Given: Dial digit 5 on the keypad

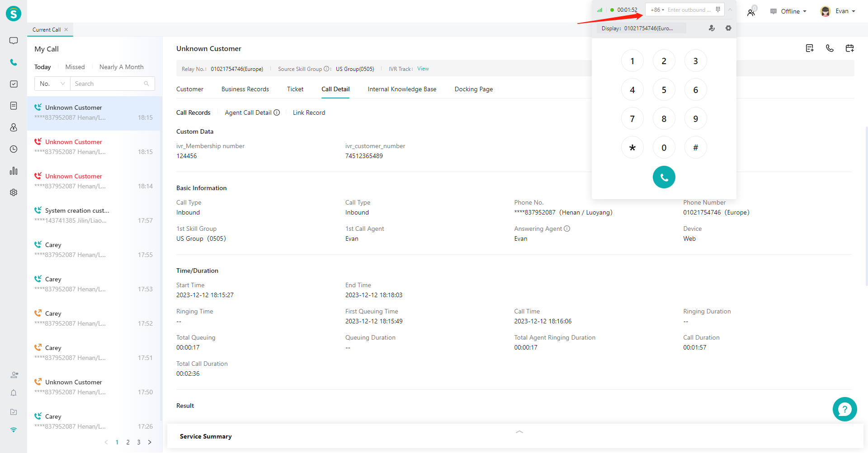Looking at the screenshot, I should pos(664,90).
